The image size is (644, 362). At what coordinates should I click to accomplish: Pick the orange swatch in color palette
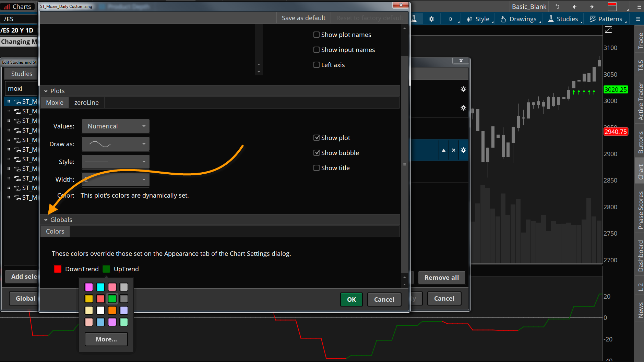[x=112, y=310]
